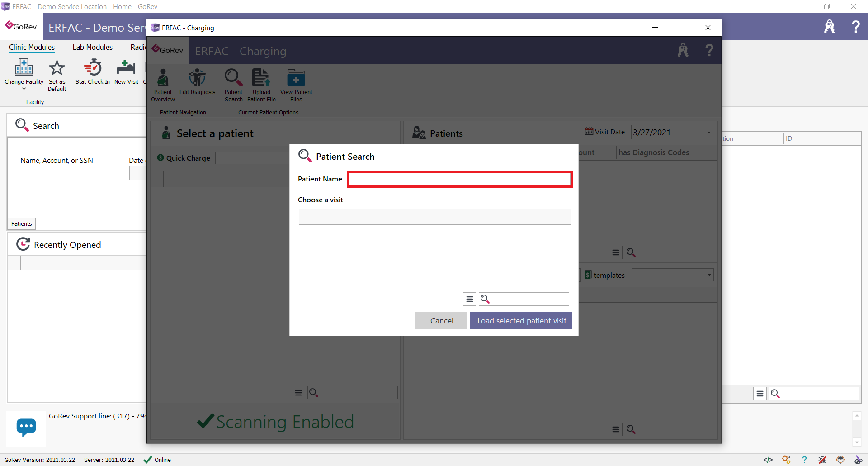Click GoRev Version text in status bar
This screenshot has height=466, width=868.
click(40, 460)
